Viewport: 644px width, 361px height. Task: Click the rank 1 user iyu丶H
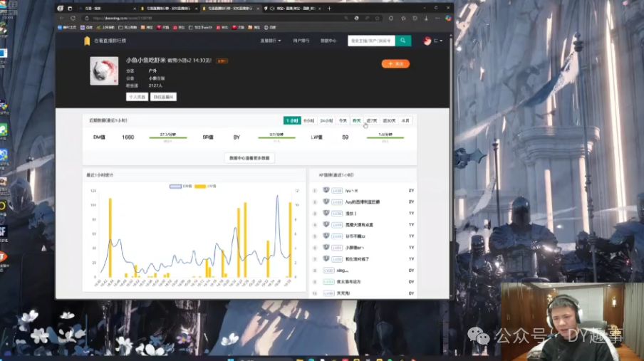pos(352,191)
